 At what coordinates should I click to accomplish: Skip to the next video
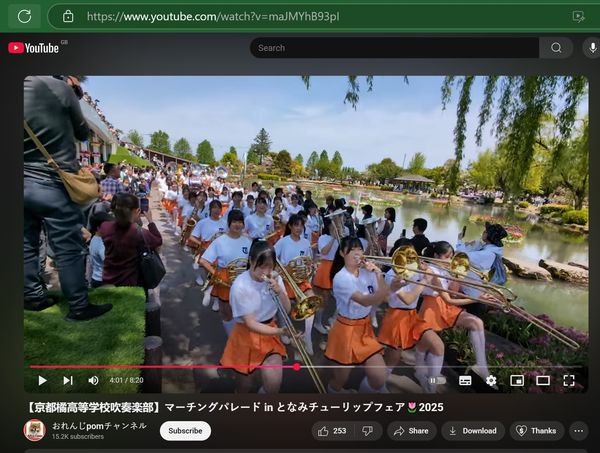[68, 380]
